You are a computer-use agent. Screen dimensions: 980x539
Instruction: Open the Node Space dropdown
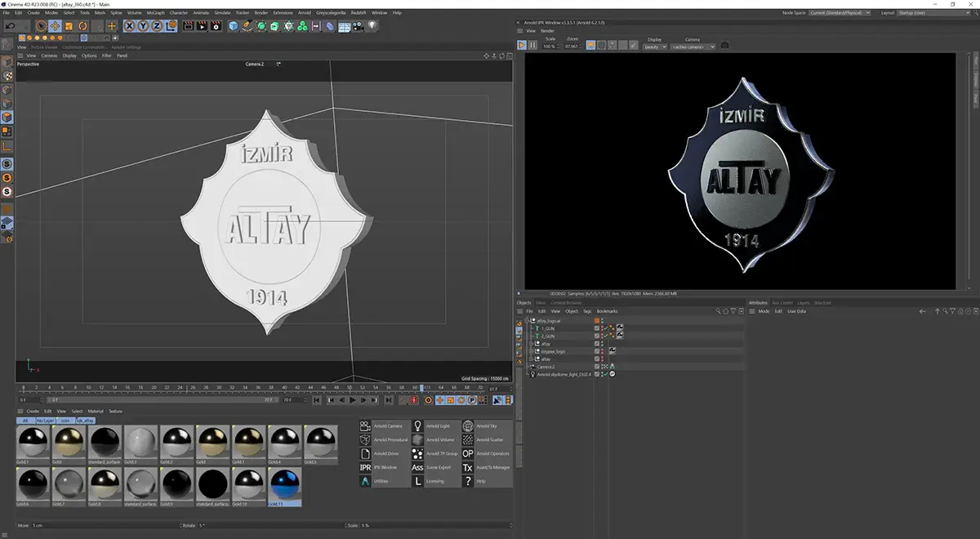coord(840,13)
